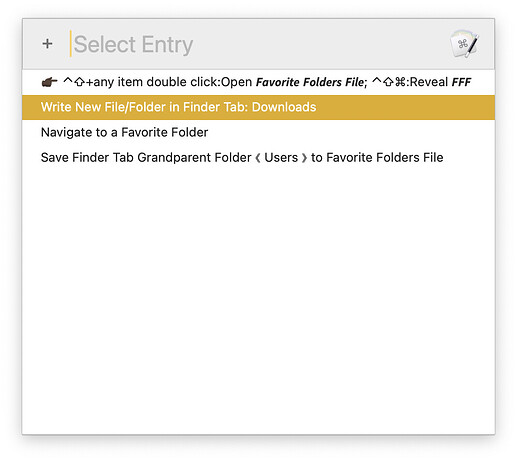The image size is (517, 461).
Task: Click the orange text cursor in the search field
Action: [x=70, y=44]
